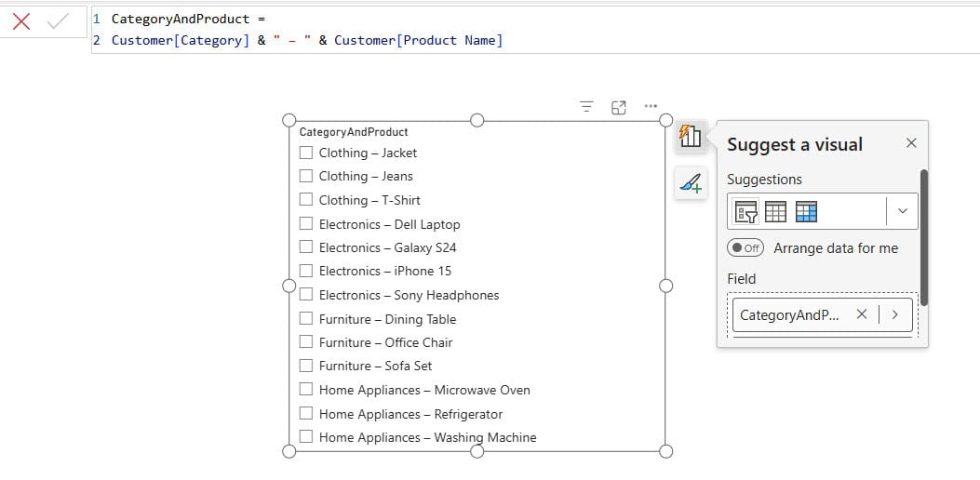Click the CategoryAndProduct slicer header
This screenshot has height=480, width=980.
354,132
